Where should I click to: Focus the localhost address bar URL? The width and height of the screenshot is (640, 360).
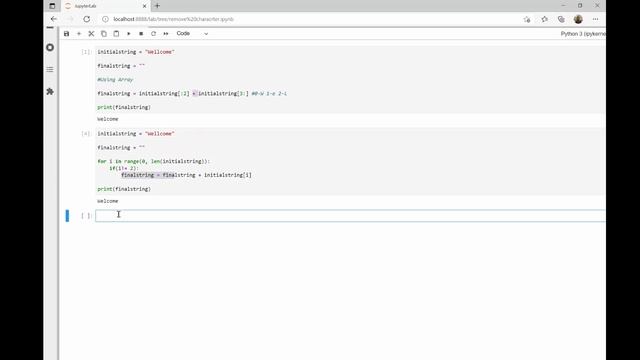coord(173,19)
